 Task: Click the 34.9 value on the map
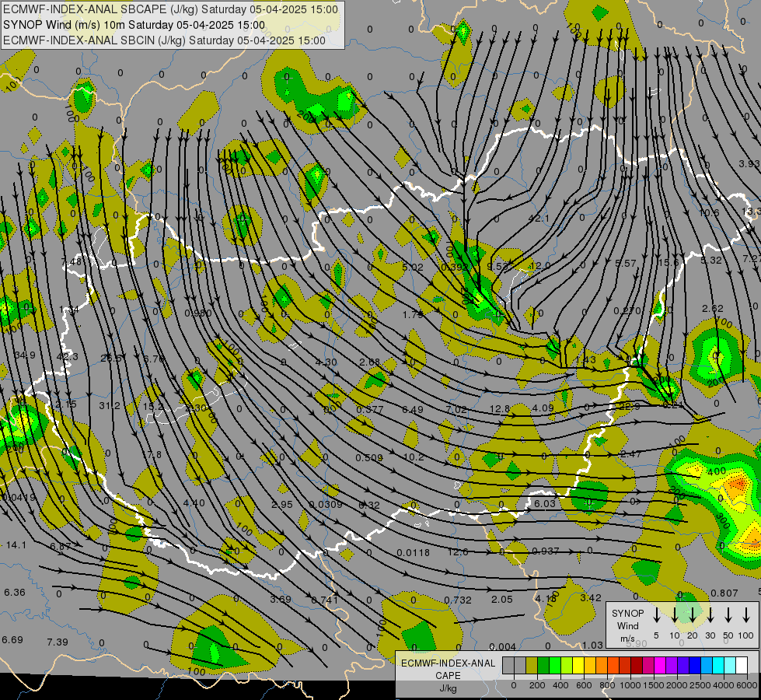point(25,355)
